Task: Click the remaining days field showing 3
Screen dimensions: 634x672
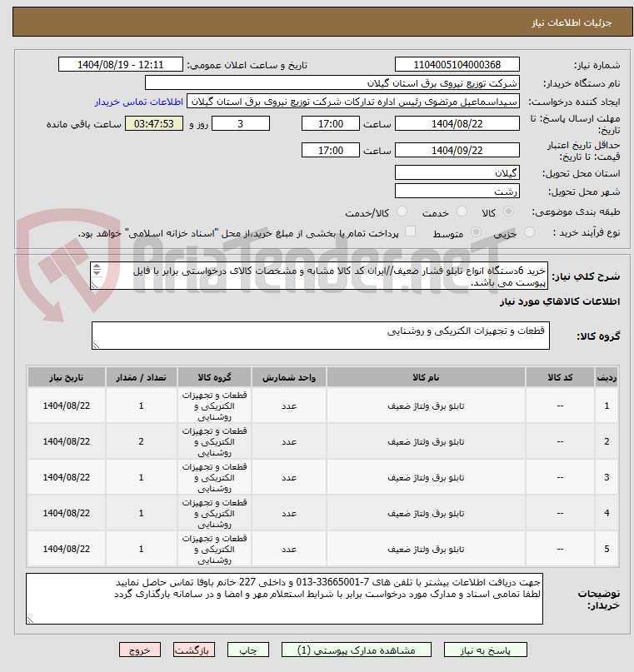Action: 241,124
